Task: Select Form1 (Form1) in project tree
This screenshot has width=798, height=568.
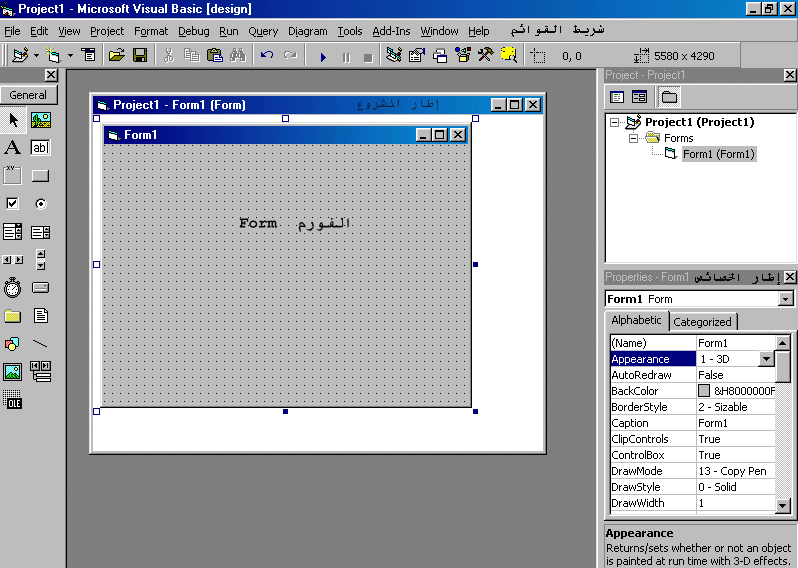Action: click(718, 154)
